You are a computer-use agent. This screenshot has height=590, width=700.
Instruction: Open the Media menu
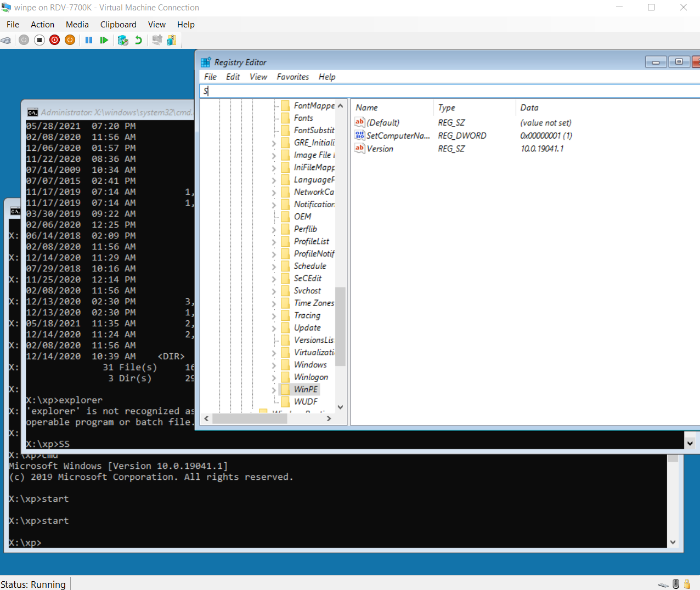[77, 25]
